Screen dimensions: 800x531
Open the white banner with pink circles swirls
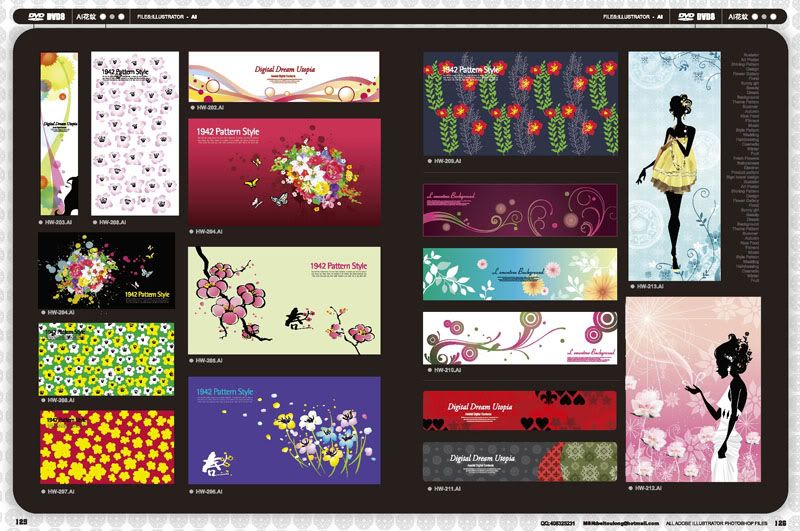[520, 338]
